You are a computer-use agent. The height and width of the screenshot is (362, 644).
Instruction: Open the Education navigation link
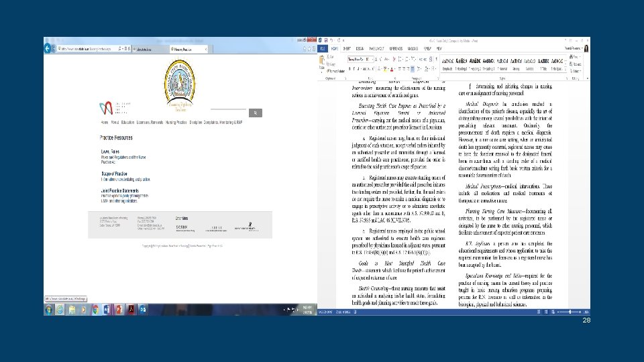click(127, 122)
